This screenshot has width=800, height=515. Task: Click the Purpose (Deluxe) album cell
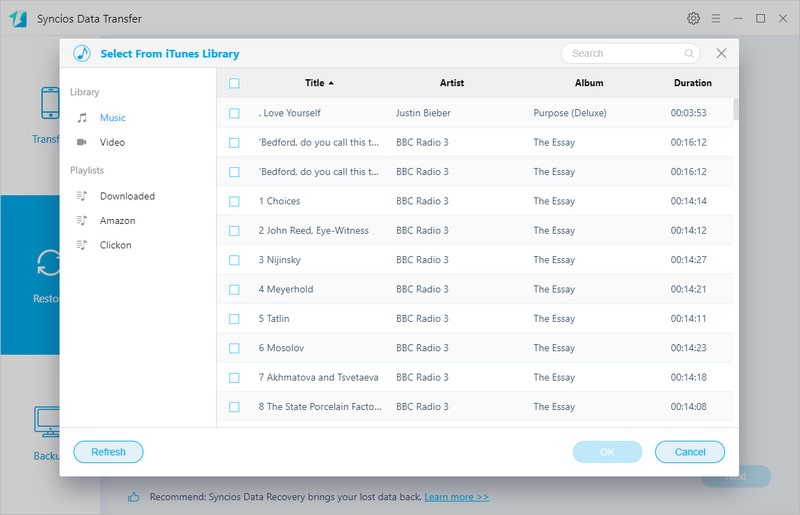click(570, 113)
